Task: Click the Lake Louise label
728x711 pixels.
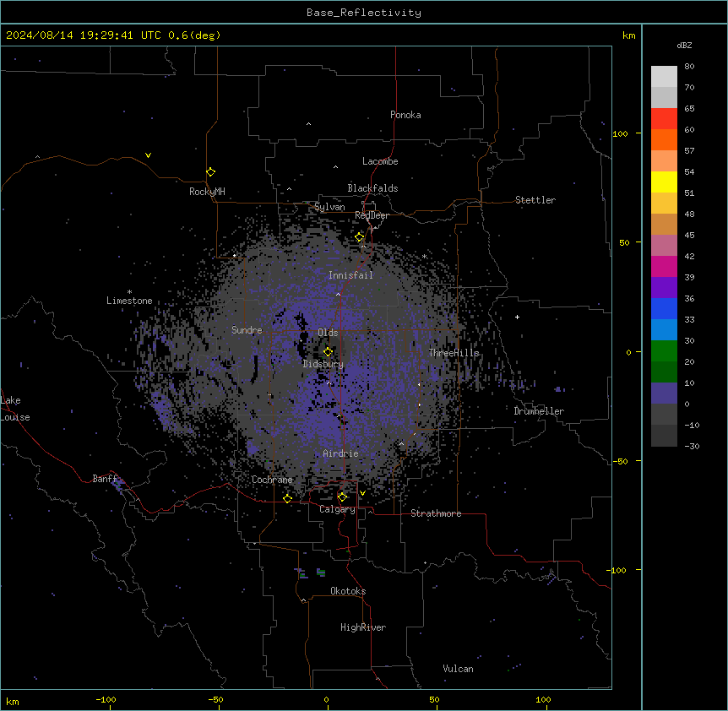Action: click(x=15, y=409)
